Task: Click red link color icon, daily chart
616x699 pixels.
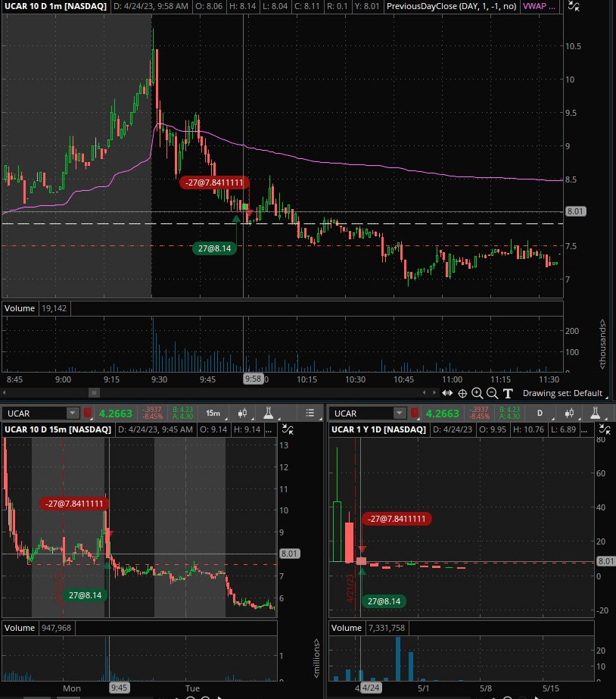Action: (415, 413)
